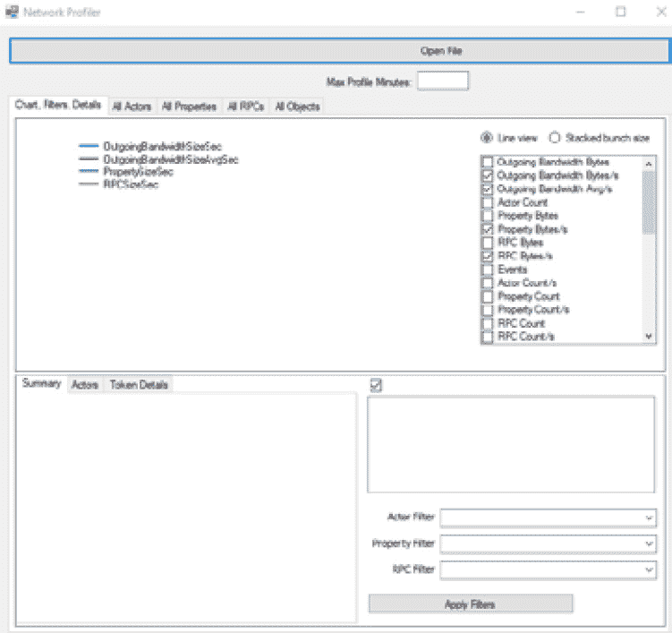Uncheck the Property Bytes/s checkbox
This screenshot has height=633, width=672.
(x=488, y=229)
